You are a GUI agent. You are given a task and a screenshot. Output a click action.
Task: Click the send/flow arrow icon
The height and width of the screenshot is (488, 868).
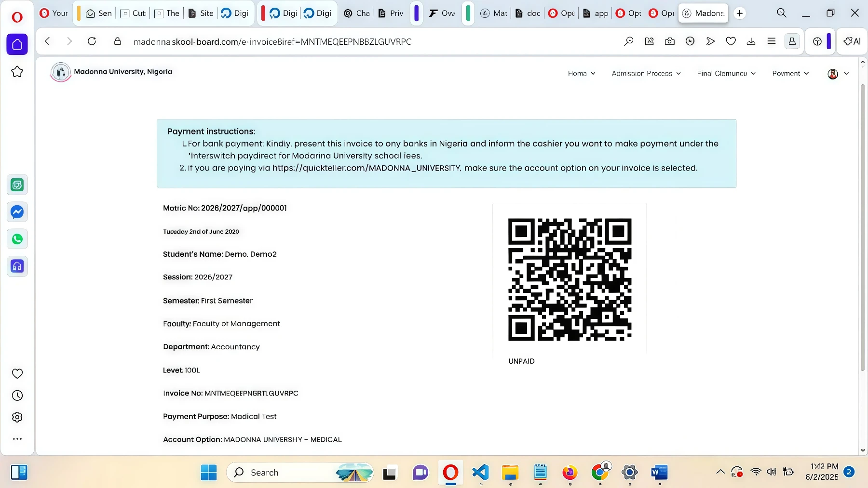pos(710,41)
